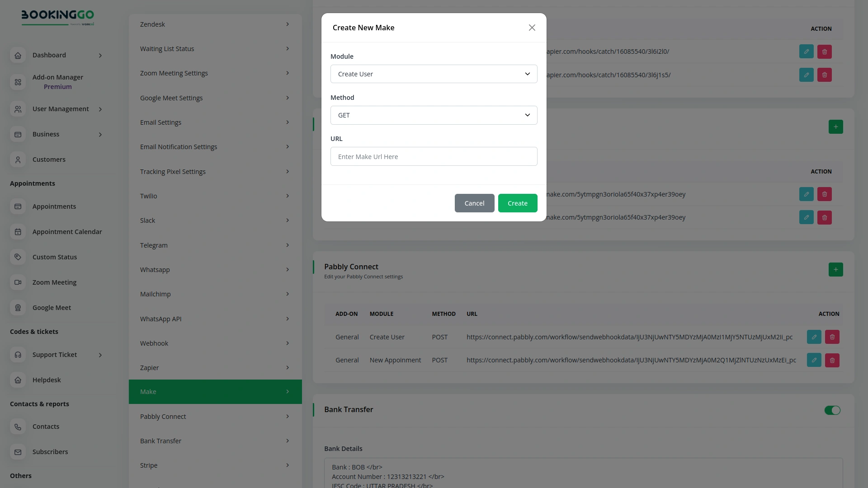Disable the Bank Transfer toggle

[832, 410]
